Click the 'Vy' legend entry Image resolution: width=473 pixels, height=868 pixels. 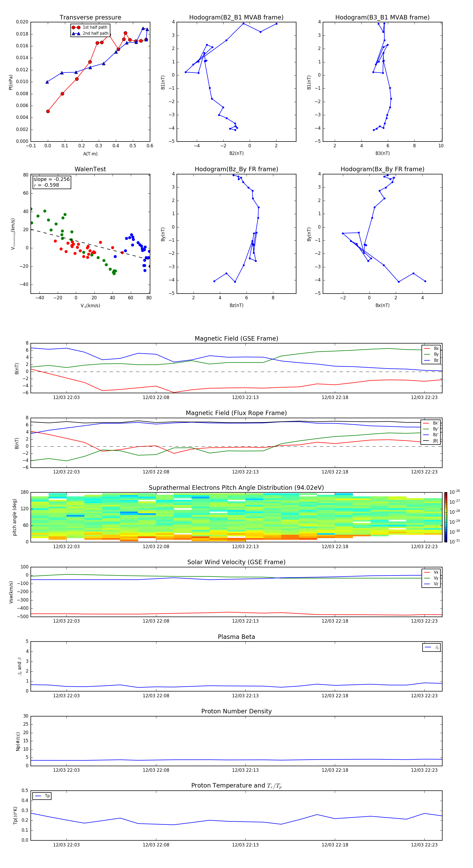tap(431, 578)
